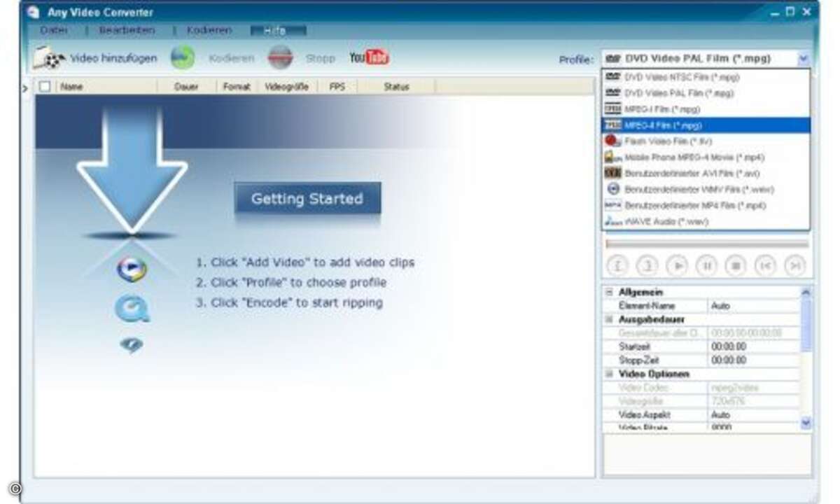Choose Benutzerdefinierter AVI Film profile

(706, 174)
